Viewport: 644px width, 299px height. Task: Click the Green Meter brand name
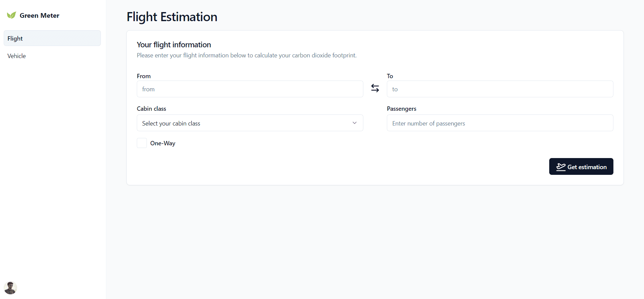click(x=39, y=15)
